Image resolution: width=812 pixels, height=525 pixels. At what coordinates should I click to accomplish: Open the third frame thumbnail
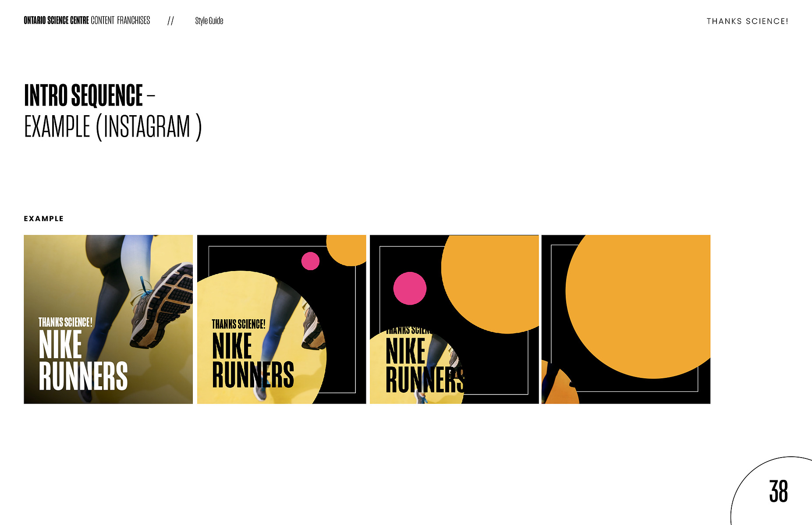click(454, 319)
